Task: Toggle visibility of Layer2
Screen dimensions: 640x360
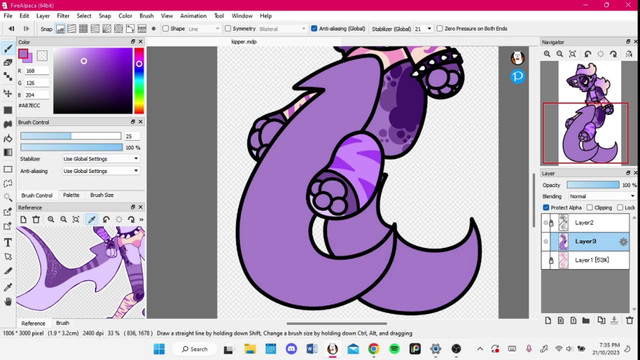Action: tap(546, 223)
